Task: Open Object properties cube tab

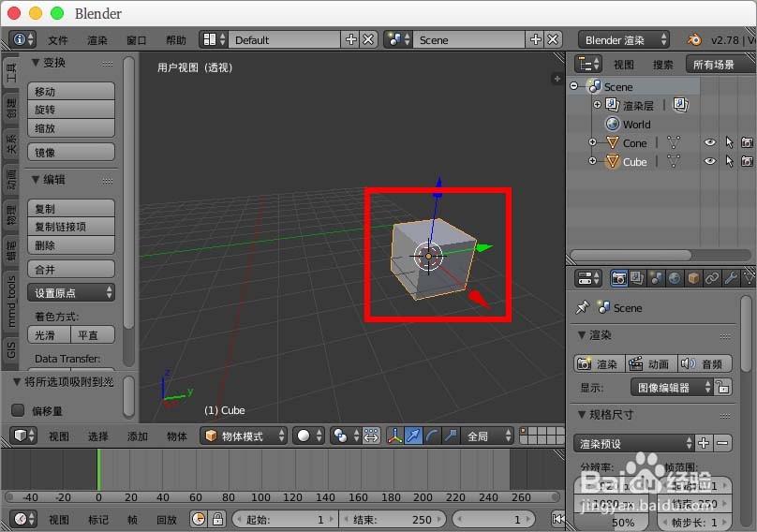Action: (693, 278)
